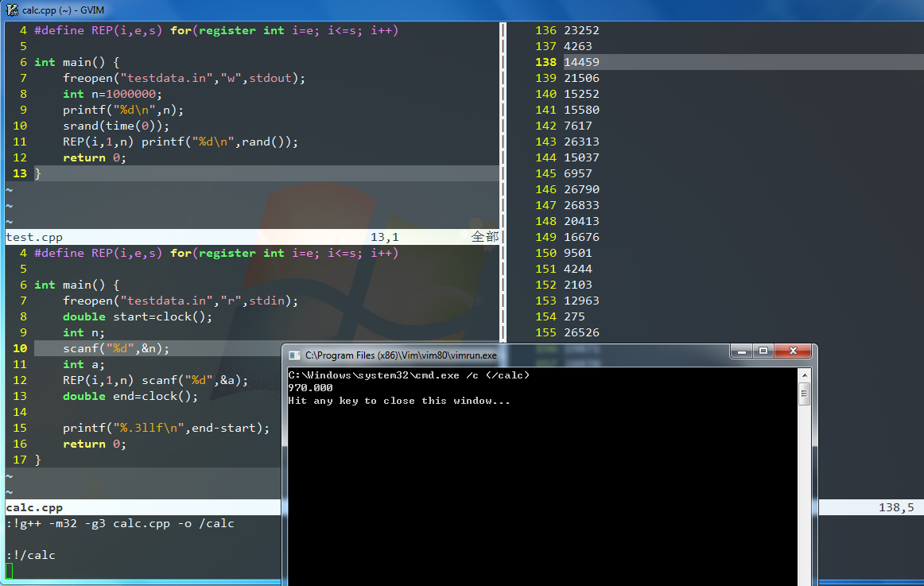This screenshot has width=924, height=586.
Task: Maximize the vimrun.exe console window
Action: (763, 351)
